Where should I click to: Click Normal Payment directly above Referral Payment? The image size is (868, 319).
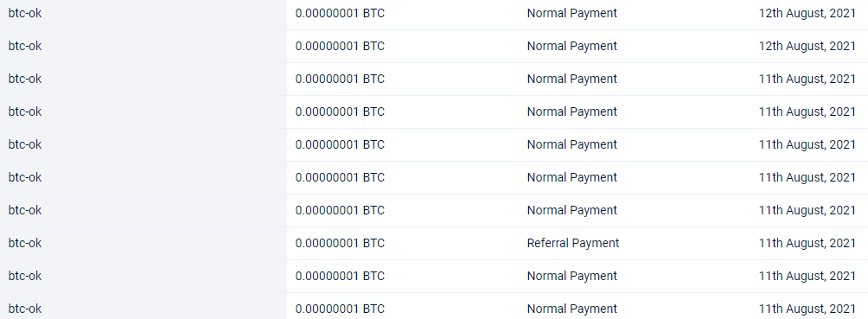[x=571, y=210]
